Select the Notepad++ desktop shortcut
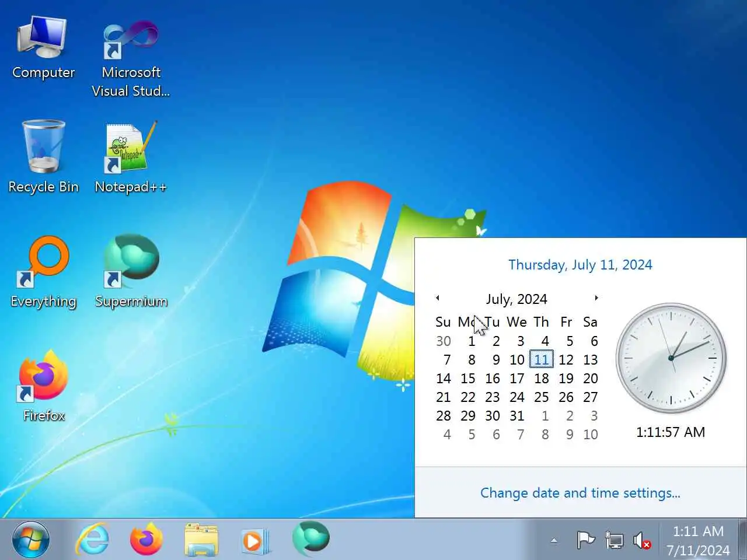Screen dimensions: 747x560 (131, 156)
